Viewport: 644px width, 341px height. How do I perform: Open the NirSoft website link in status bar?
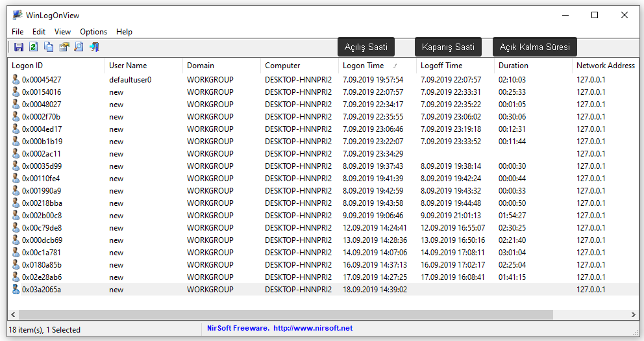pyautogui.click(x=312, y=329)
